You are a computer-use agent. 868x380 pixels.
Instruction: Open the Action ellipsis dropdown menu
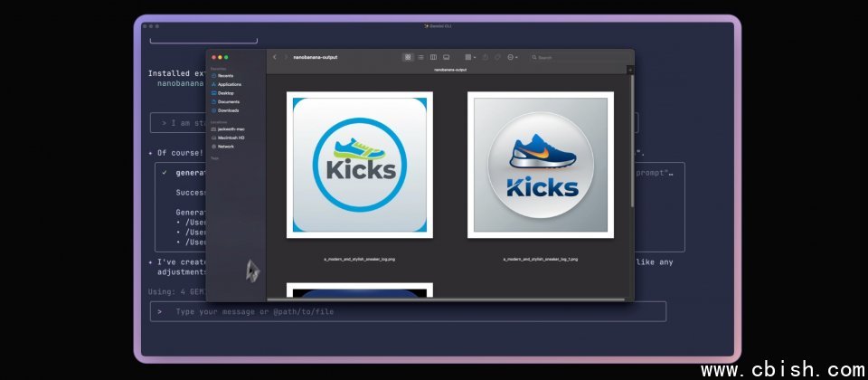[513, 57]
